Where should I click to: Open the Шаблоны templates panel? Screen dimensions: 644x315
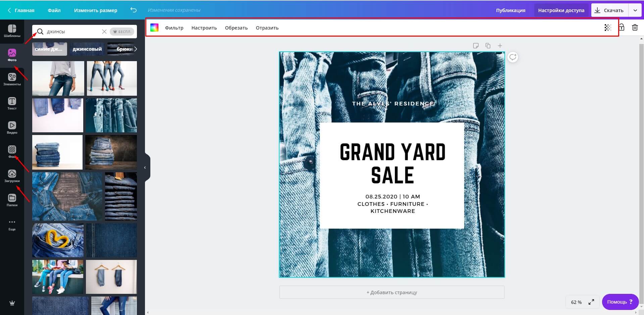[12, 31]
